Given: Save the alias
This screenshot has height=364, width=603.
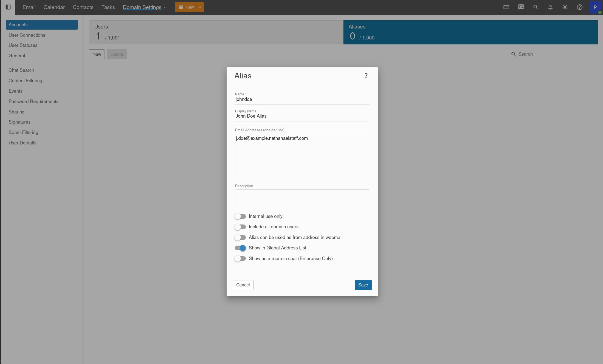Looking at the screenshot, I should (x=363, y=285).
